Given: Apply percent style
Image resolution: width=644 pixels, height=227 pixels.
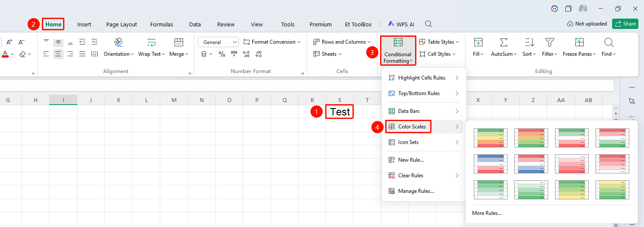Looking at the screenshot, I should coord(222,54).
